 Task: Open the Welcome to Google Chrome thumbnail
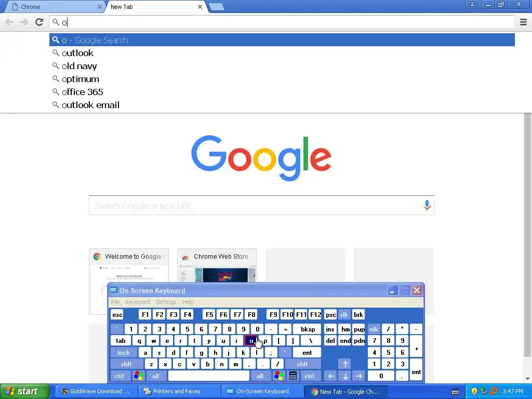click(129, 265)
